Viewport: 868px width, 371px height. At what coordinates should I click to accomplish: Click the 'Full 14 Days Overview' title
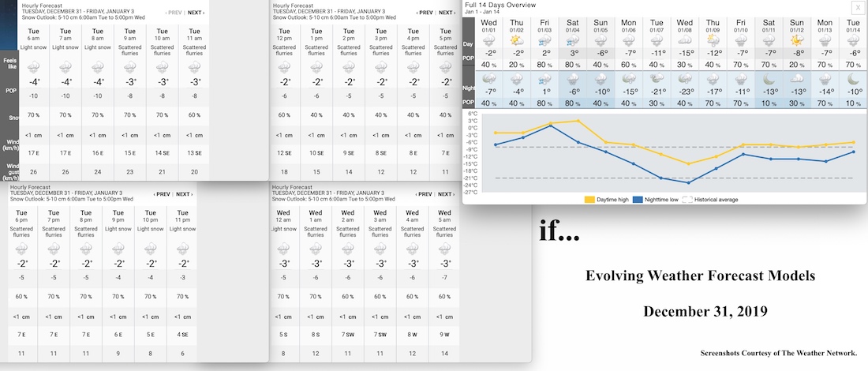[500, 5]
